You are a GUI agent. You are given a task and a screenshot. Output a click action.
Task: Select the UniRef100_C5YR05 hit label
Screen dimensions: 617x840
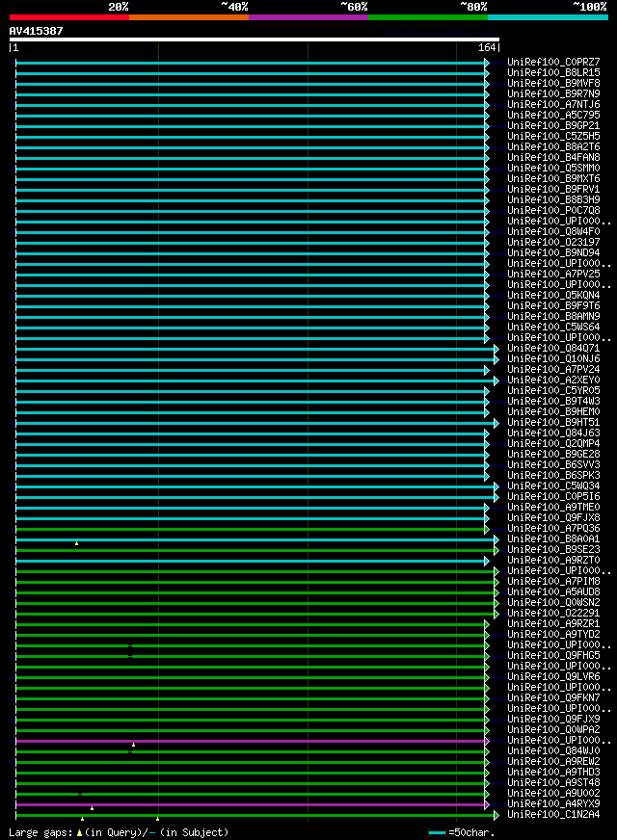click(x=553, y=390)
